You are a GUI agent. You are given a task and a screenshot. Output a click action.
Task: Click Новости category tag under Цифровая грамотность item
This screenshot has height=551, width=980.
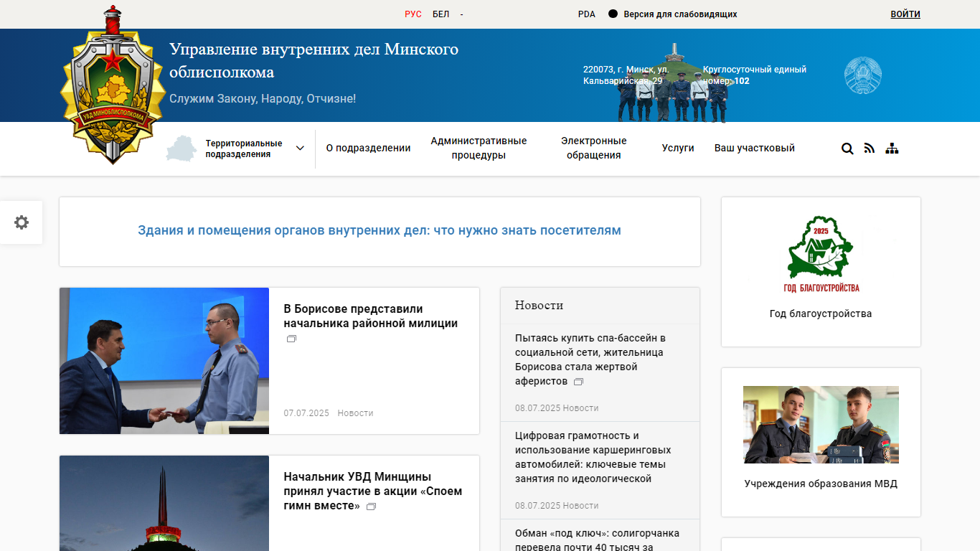tap(580, 506)
